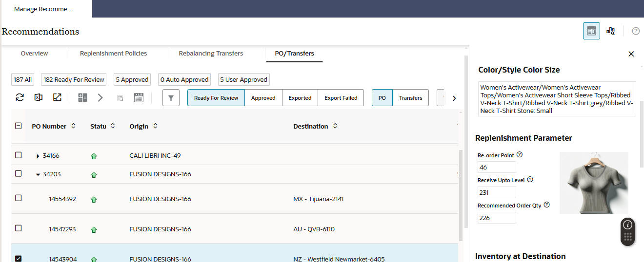Toggle the Export Failed filter button

tap(341, 98)
